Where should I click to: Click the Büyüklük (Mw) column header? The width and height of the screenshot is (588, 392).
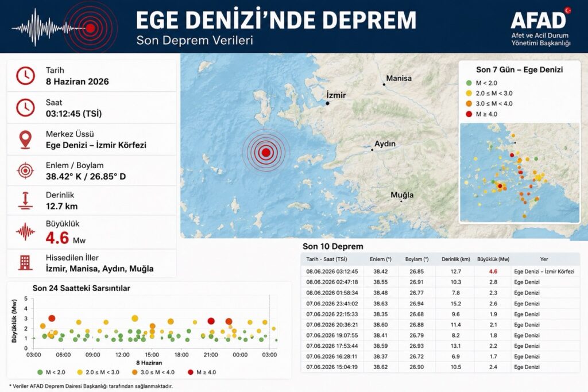pos(493,259)
